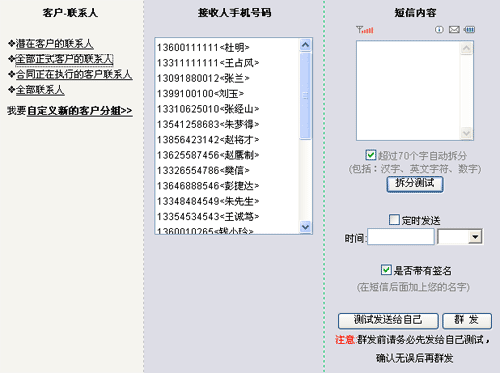
Task: Open the time dropdown next to 时间 field
Action: 475,237
